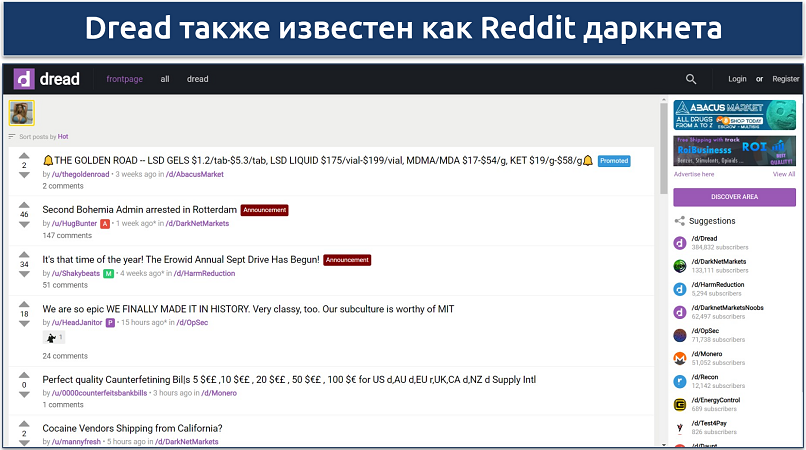Image resolution: width=806 pixels, height=450 pixels.
Task: Open the Register link
Action: [785, 79]
